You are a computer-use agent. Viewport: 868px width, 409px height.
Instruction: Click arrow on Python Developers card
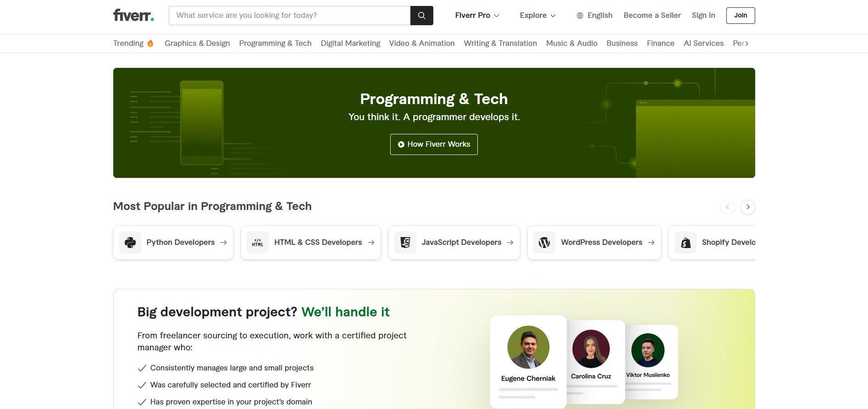[x=223, y=243]
